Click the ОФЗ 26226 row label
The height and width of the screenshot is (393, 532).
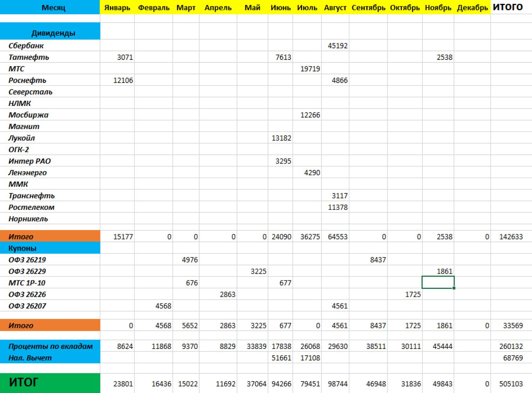pyautogui.click(x=27, y=294)
